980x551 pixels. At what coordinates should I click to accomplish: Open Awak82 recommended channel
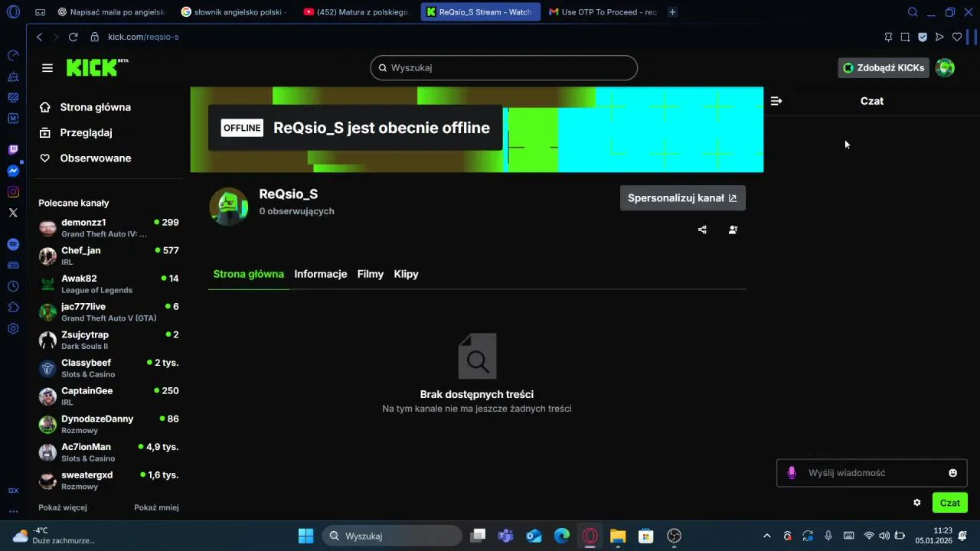(x=108, y=284)
